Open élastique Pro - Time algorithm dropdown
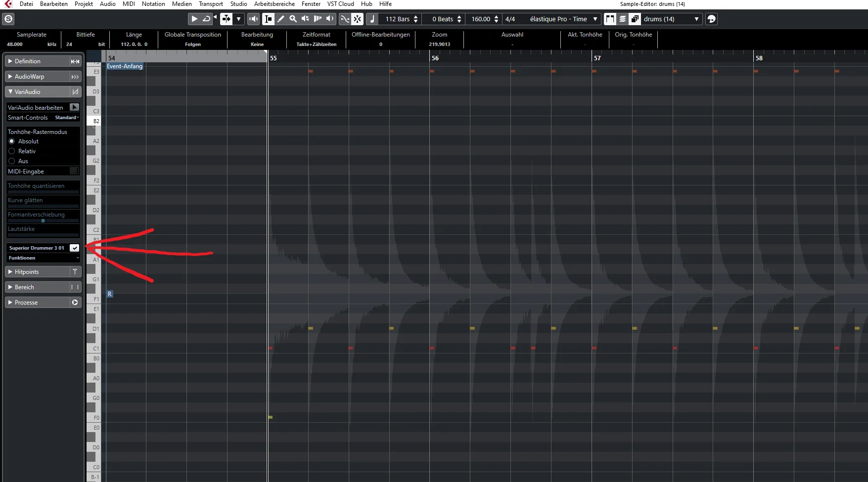The height and width of the screenshot is (482, 868). pos(563,19)
